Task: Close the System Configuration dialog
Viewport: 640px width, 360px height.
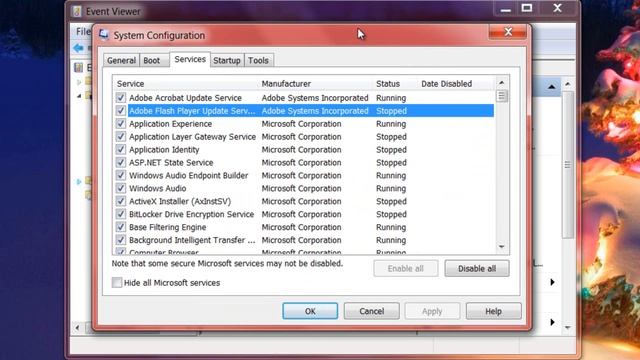Action: (508, 32)
